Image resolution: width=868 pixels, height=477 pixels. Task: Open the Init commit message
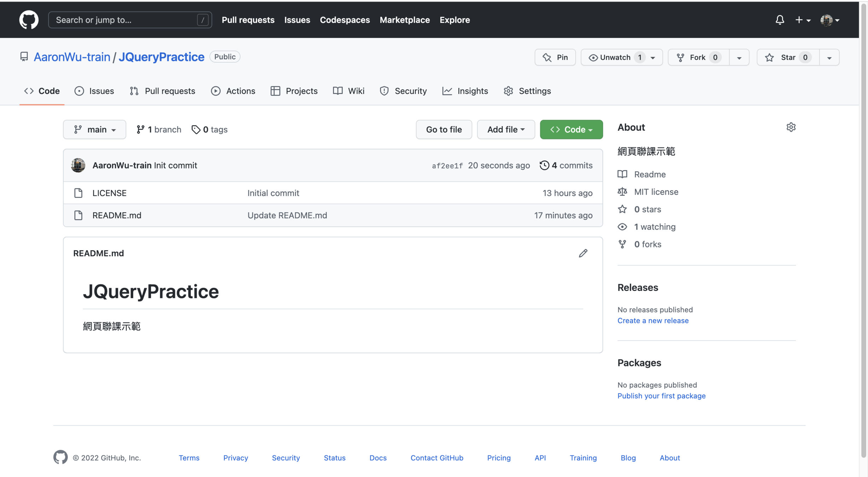[175, 165]
